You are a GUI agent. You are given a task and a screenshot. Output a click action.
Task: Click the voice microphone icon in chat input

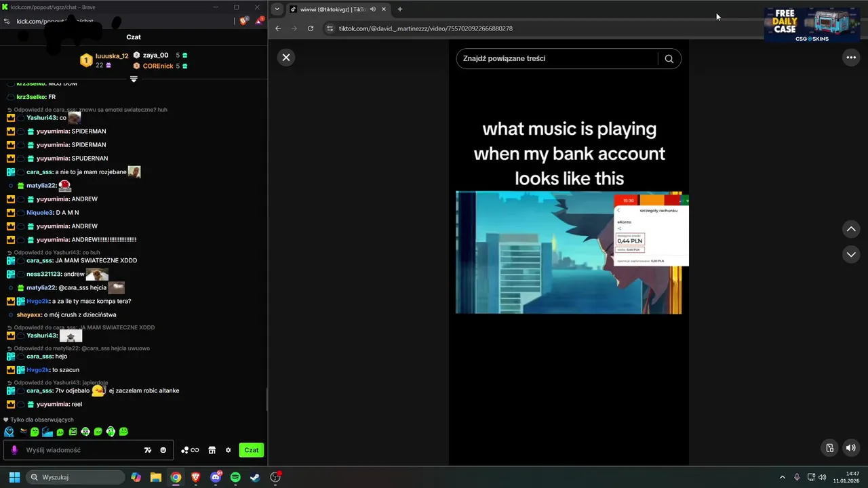coord(14,450)
